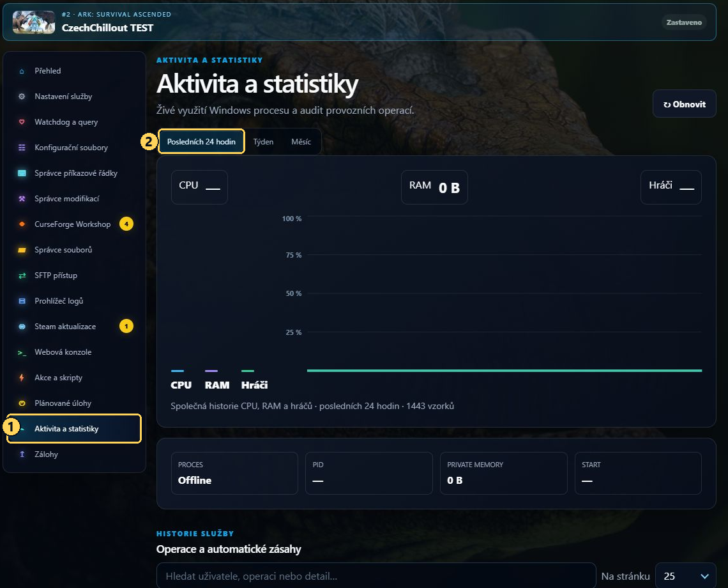Open the Na stránku 25 dropdown
Viewport: 728px width, 588px height.
[x=685, y=576]
